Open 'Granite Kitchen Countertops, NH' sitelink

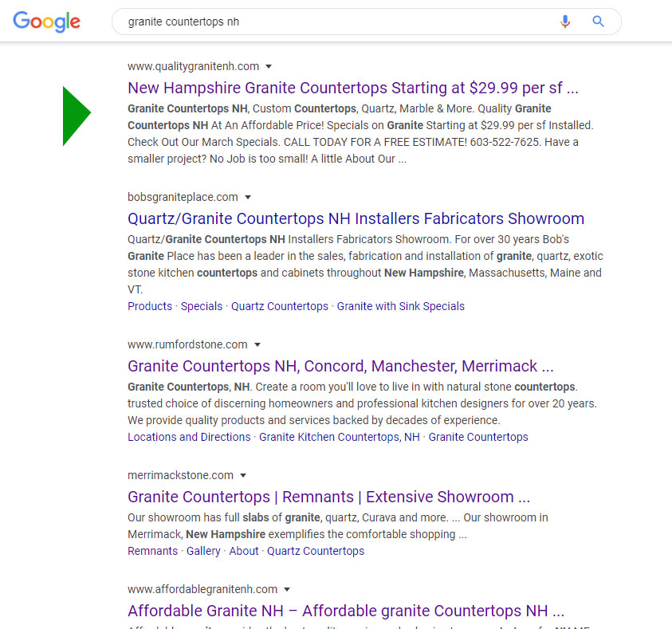pyautogui.click(x=340, y=437)
